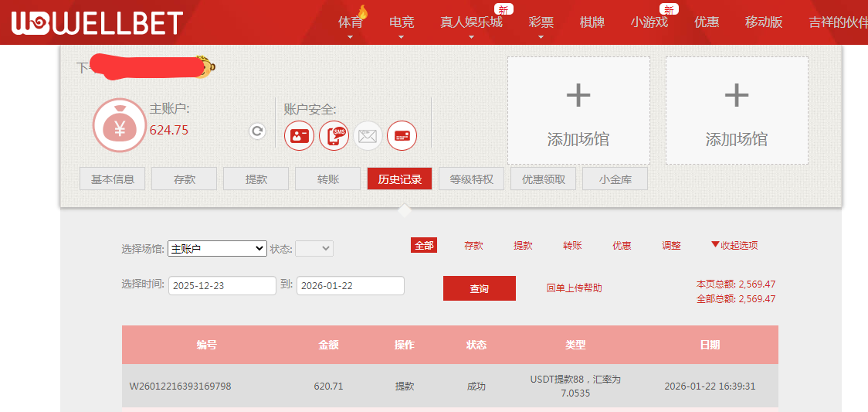Expand the 体育 navigation menu
Viewport: 868px width, 412px height.
point(350,22)
